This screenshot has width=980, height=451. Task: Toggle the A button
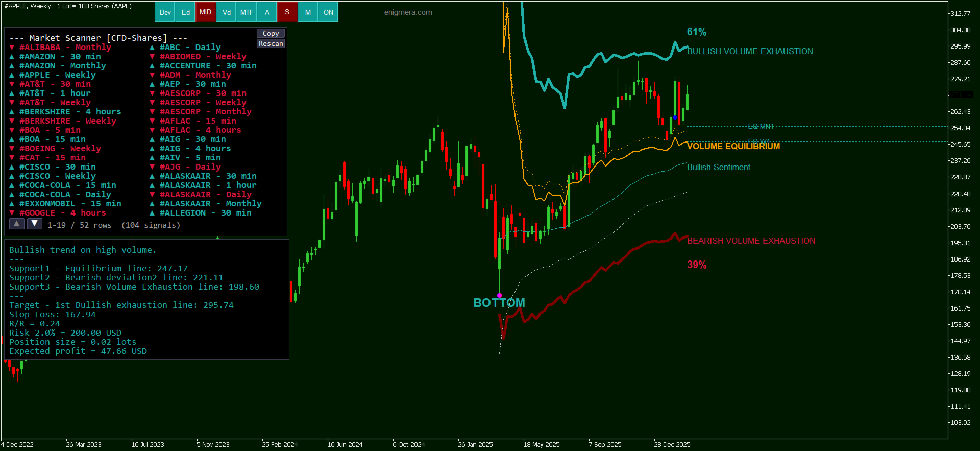click(267, 12)
